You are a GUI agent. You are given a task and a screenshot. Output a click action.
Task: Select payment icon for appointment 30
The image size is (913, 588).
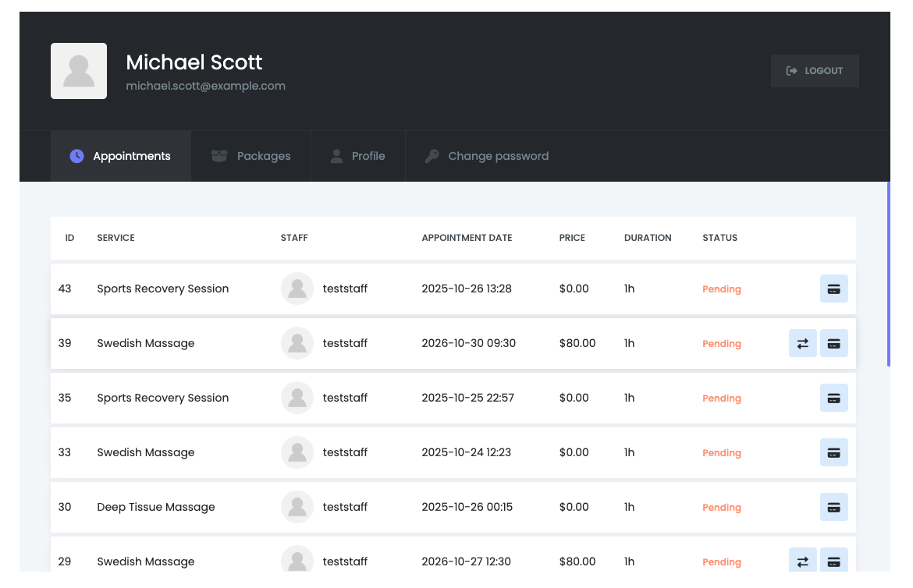(x=833, y=507)
